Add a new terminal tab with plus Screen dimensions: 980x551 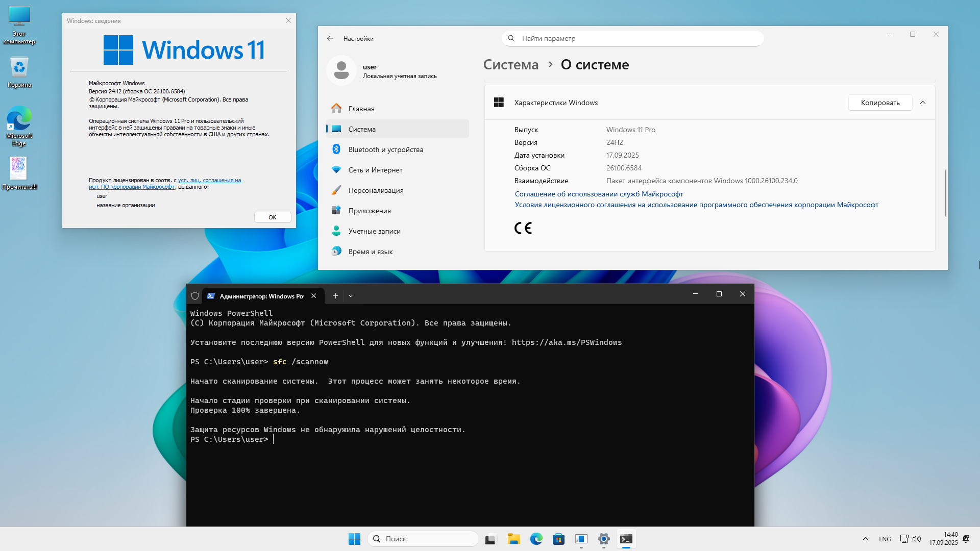coord(335,296)
